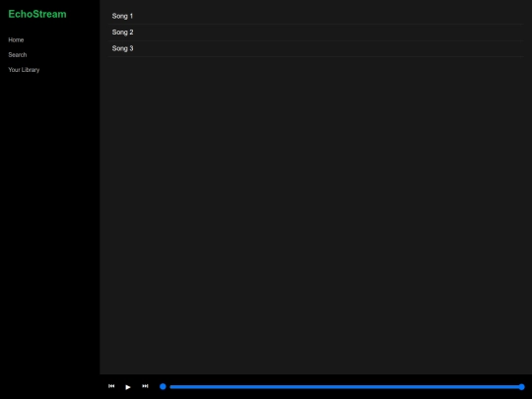Screen dimensions: 532x399
Task: Select Song 2 in the track list
Action: pyautogui.click(x=316, y=33)
